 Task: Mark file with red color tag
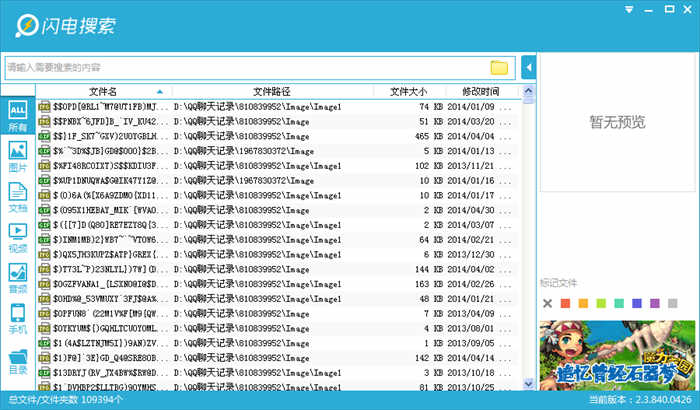pyautogui.click(x=565, y=304)
